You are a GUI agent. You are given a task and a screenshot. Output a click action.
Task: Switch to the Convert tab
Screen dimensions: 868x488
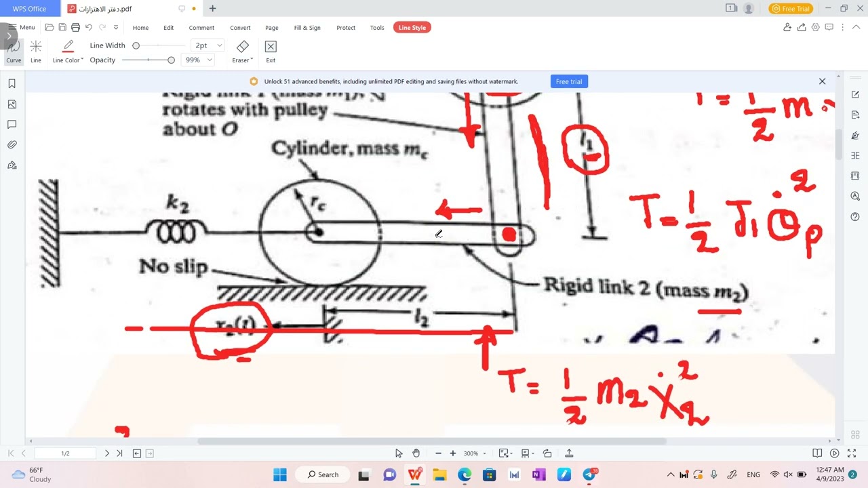240,28
